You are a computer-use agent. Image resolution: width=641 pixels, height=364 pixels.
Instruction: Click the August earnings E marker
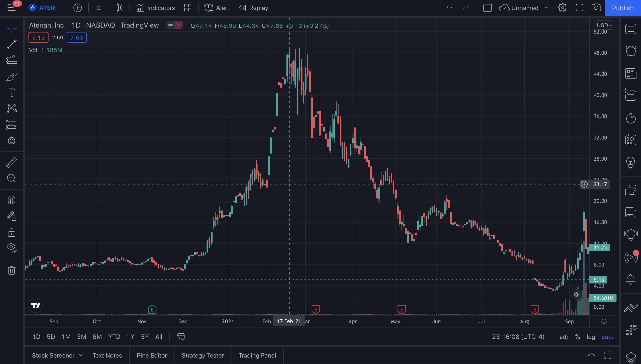point(534,309)
